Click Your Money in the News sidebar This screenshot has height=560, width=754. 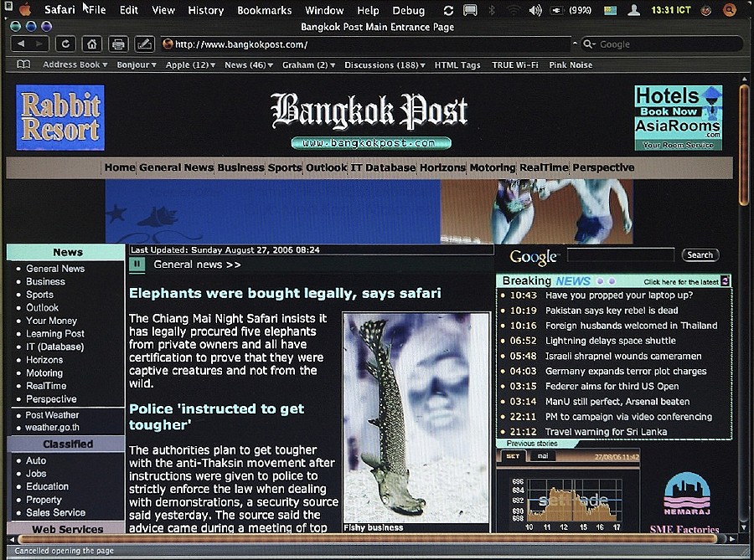(51, 321)
